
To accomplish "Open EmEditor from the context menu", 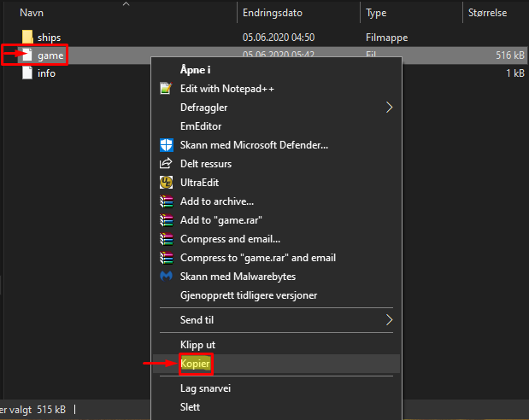I will (200, 126).
